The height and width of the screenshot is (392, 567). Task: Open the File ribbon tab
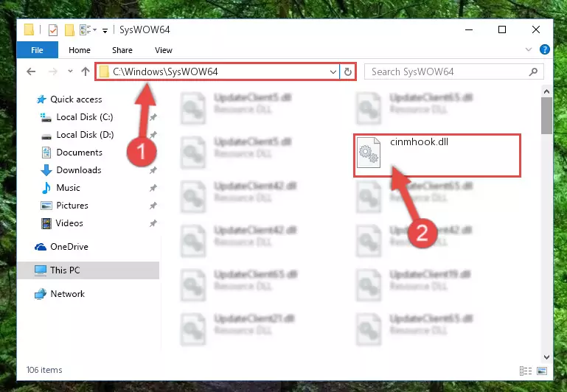[38, 50]
